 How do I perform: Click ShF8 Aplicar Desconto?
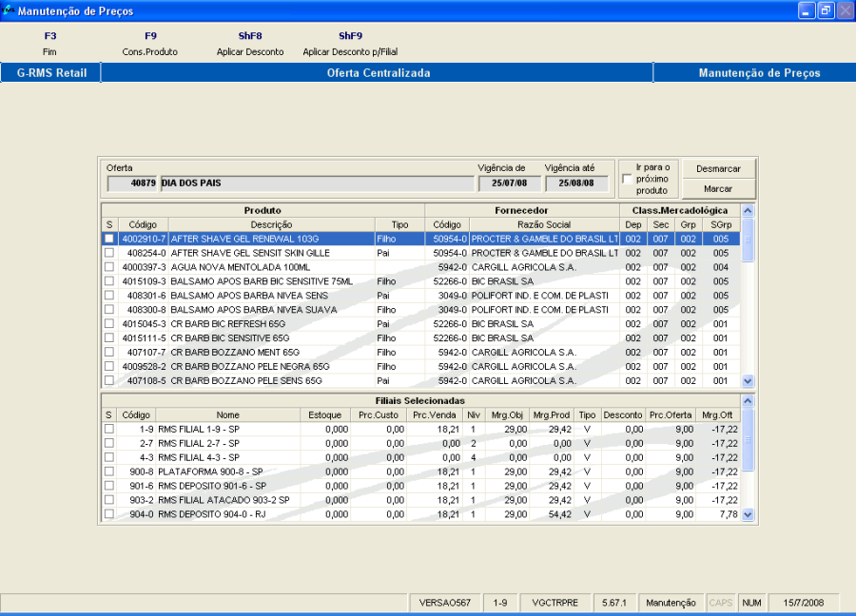tap(250, 44)
